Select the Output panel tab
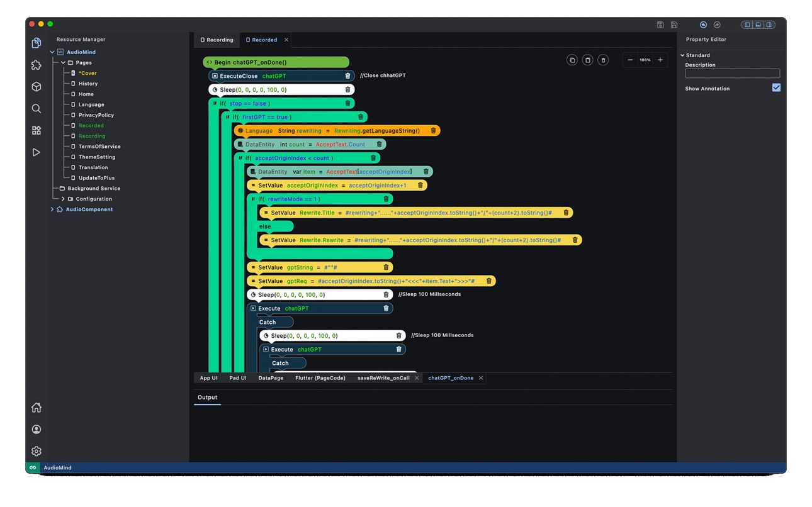 (207, 398)
